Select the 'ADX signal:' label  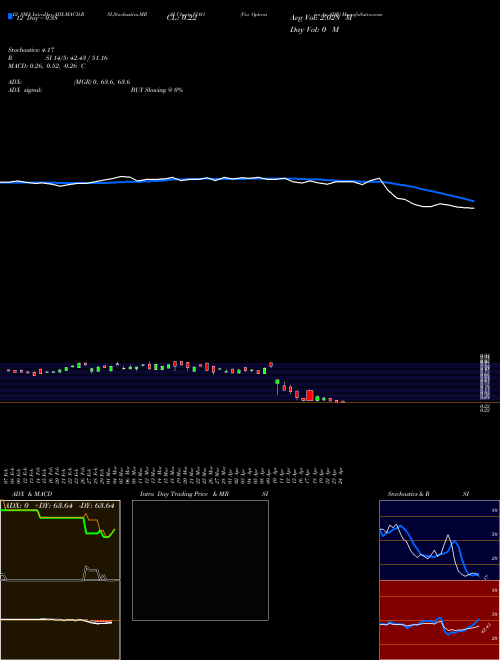tap(25, 90)
